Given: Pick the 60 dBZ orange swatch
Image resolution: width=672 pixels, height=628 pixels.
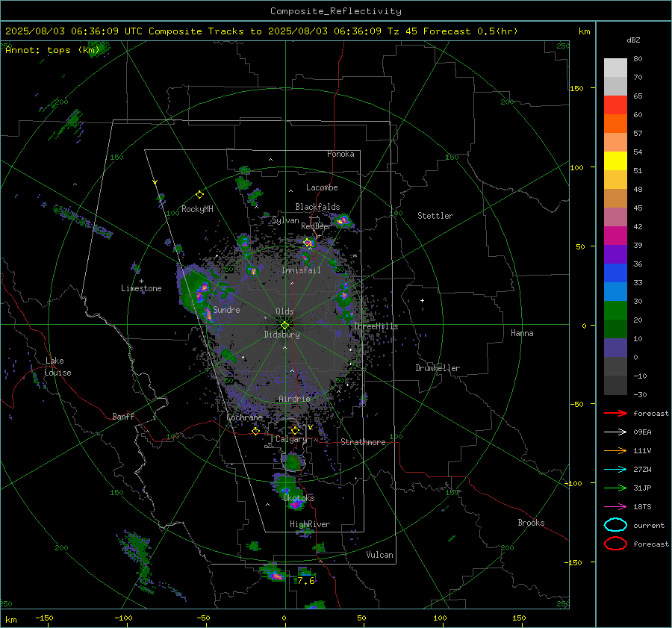Looking at the screenshot, I should coord(615,123).
